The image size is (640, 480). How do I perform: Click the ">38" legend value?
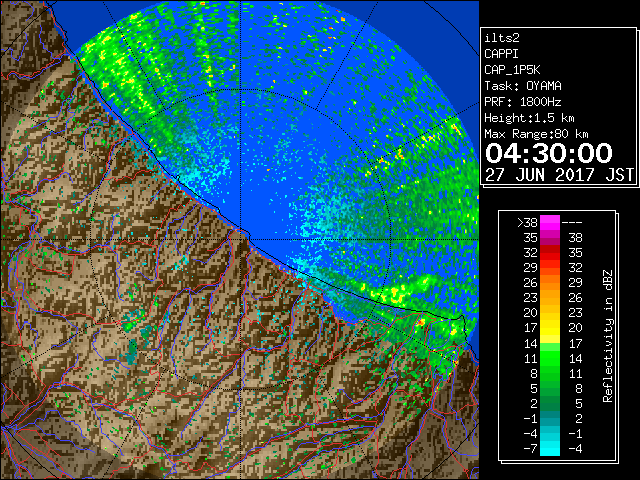pyautogui.click(x=527, y=223)
